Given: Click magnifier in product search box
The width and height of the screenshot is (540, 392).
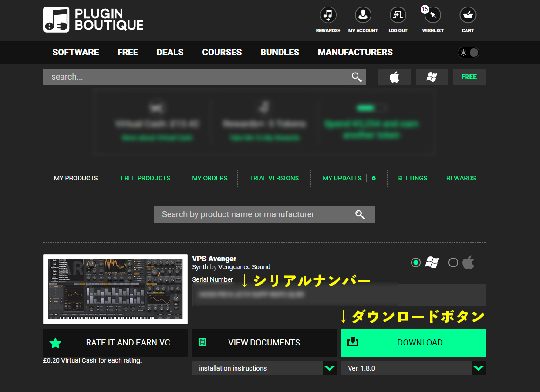Looking at the screenshot, I should [360, 214].
